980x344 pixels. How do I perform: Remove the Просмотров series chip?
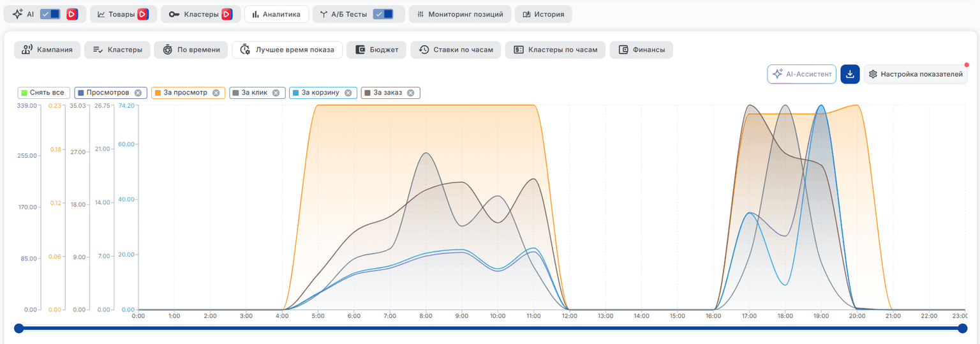(138, 93)
